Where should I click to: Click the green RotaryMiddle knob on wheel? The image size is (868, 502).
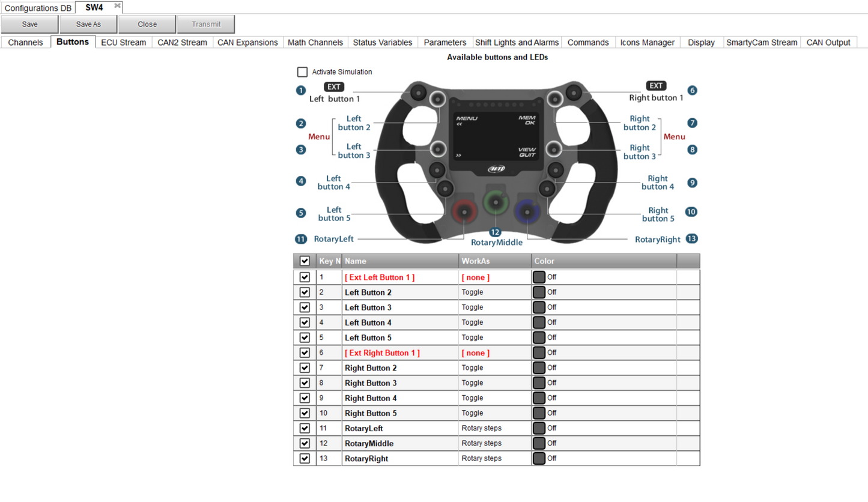point(496,202)
